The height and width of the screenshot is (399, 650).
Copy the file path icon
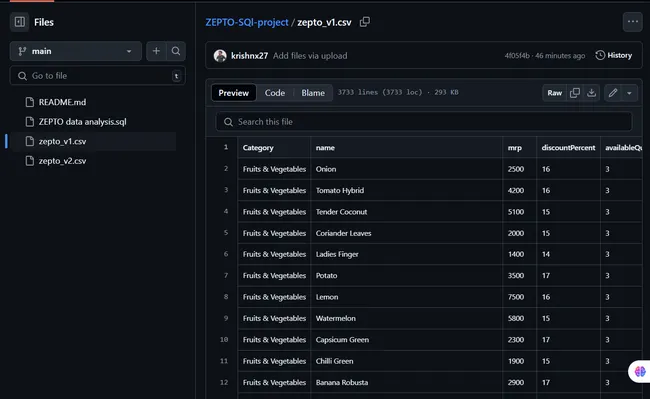(365, 22)
